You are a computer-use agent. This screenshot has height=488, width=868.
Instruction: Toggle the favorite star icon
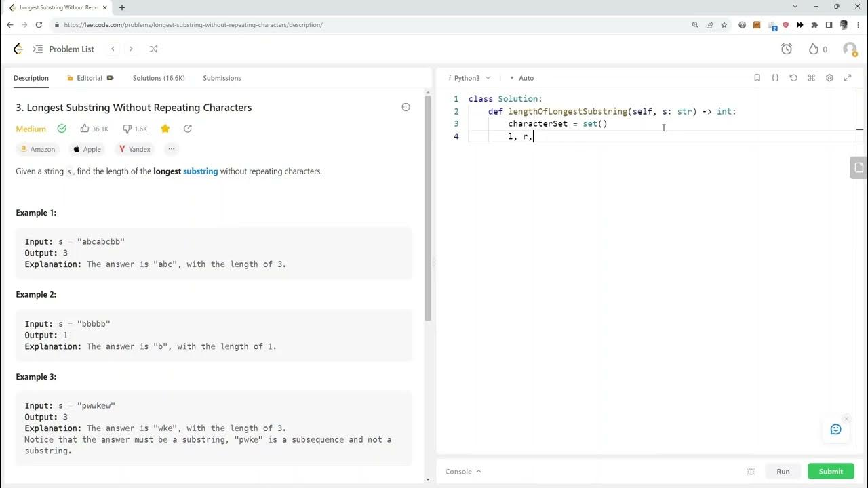165,129
